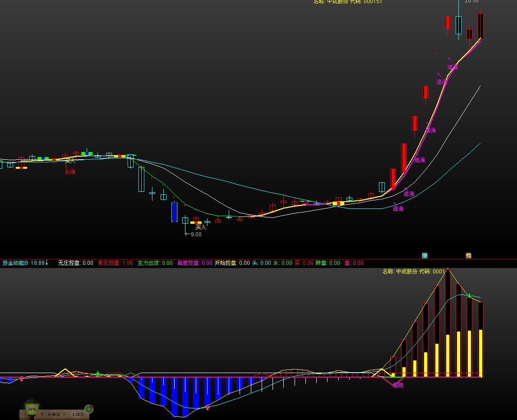Click the red upload arrow in network widget
The width and height of the screenshot is (517, 420).
(x=42, y=415)
